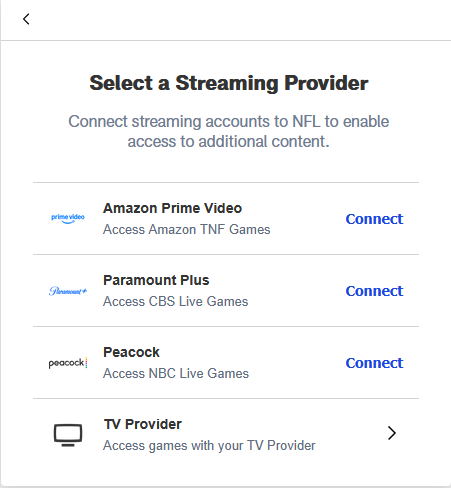
Task: Connect Amazon Prime Video account
Action: (374, 219)
